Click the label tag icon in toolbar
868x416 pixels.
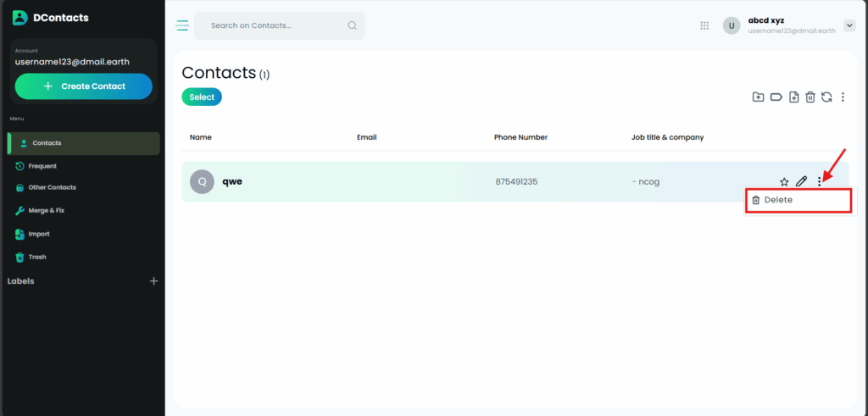[776, 97]
